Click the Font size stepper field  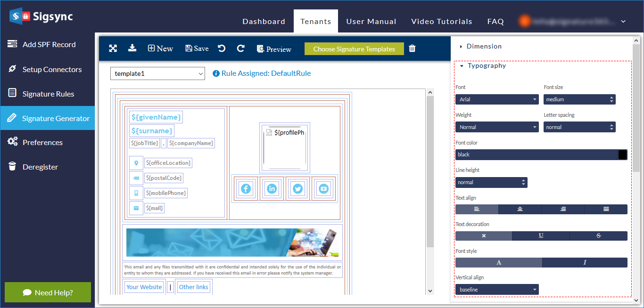tap(579, 99)
